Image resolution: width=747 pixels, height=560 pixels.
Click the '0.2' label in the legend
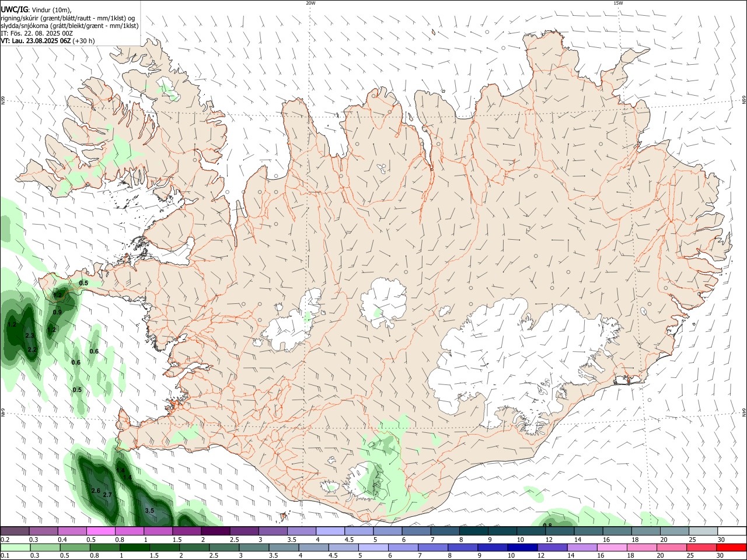click(5, 540)
